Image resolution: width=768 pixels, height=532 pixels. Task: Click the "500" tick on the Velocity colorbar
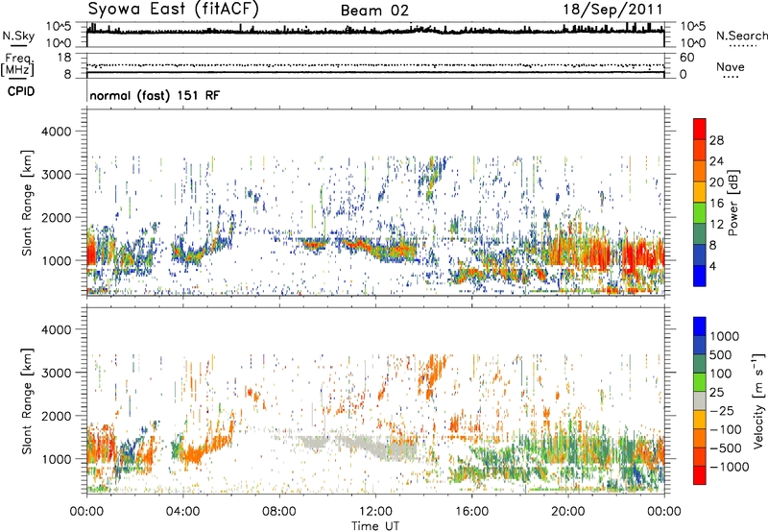[x=721, y=354]
